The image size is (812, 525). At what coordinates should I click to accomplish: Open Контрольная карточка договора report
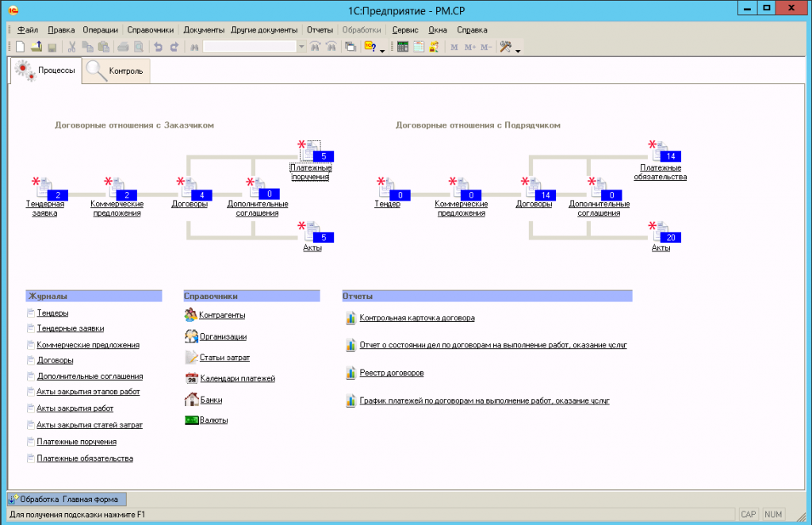417,319
